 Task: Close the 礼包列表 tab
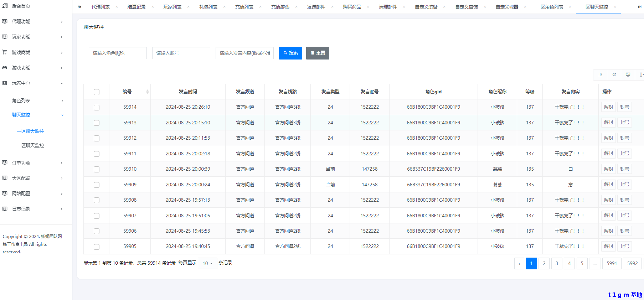[x=224, y=7]
